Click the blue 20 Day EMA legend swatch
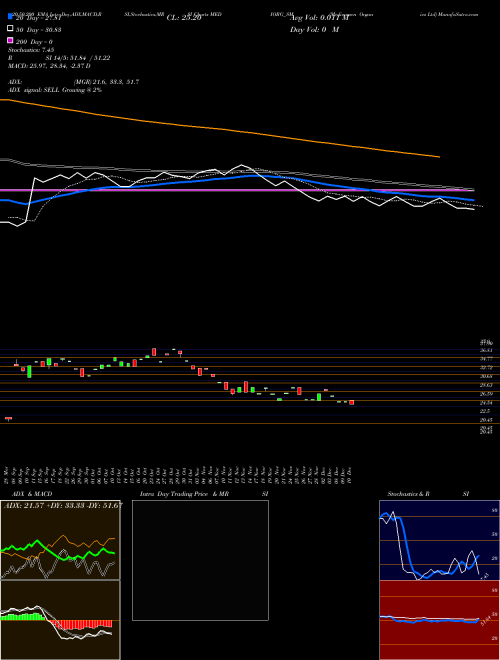The width and height of the screenshot is (500, 660). [x=10, y=17]
